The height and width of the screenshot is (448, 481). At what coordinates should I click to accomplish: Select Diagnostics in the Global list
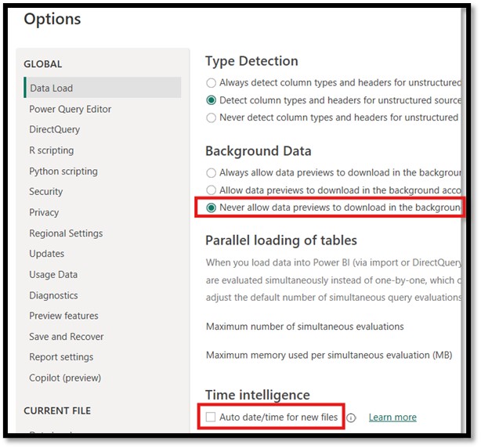[x=53, y=295]
